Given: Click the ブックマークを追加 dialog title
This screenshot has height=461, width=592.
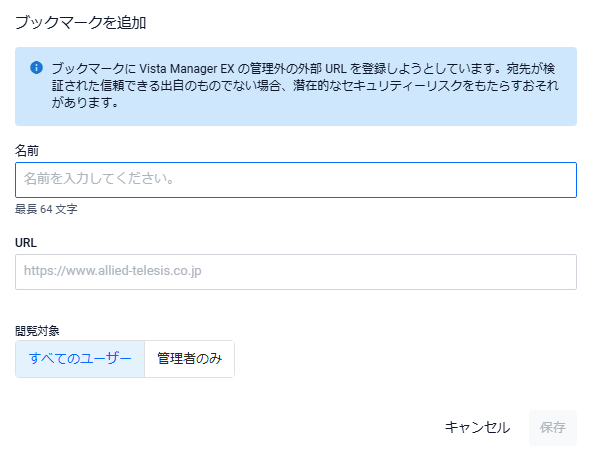Looking at the screenshot, I should pyautogui.click(x=80, y=23).
